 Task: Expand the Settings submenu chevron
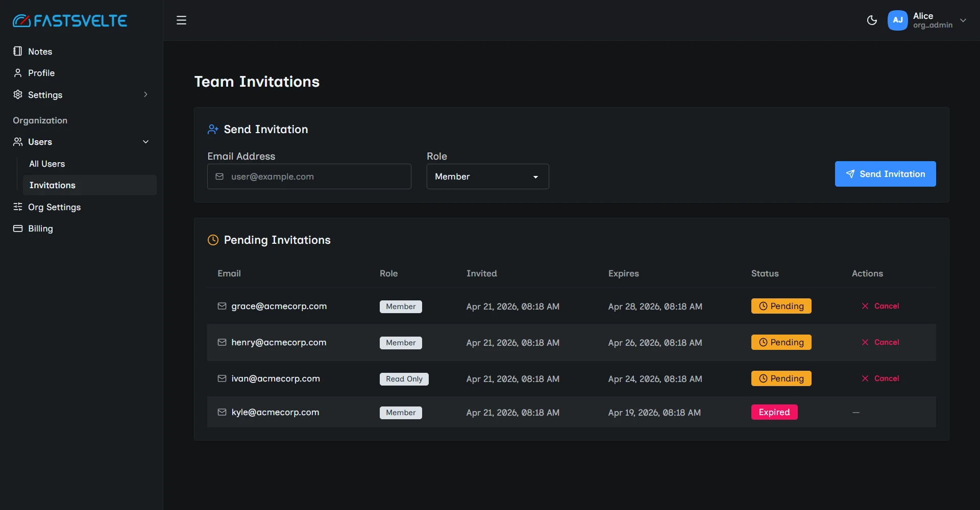click(x=145, y=94)
